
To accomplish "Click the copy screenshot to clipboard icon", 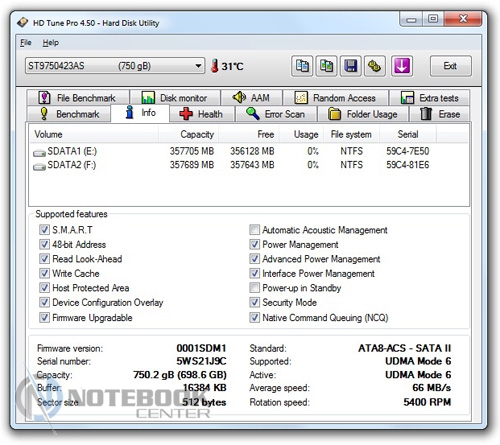I will click(326, 66).
